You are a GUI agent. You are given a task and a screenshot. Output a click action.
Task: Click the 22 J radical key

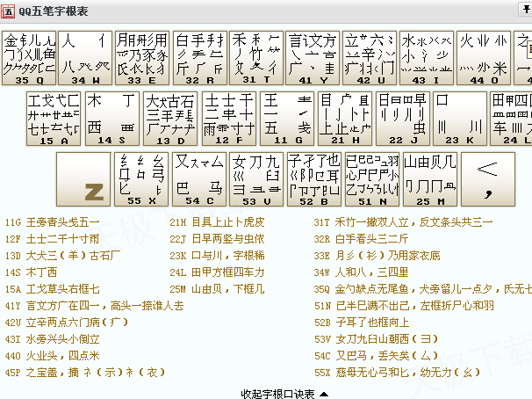click(x=403, y=119)
